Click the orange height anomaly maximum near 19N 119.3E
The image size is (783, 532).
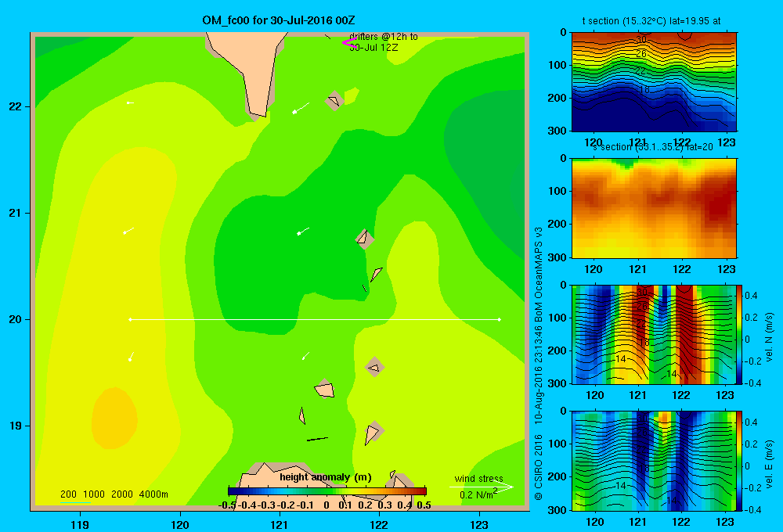coord(114,417)
